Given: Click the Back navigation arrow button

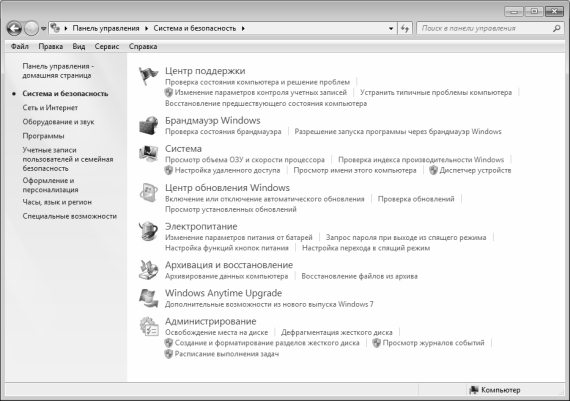Looking at the screenshot, I should [x=14, y=28].
